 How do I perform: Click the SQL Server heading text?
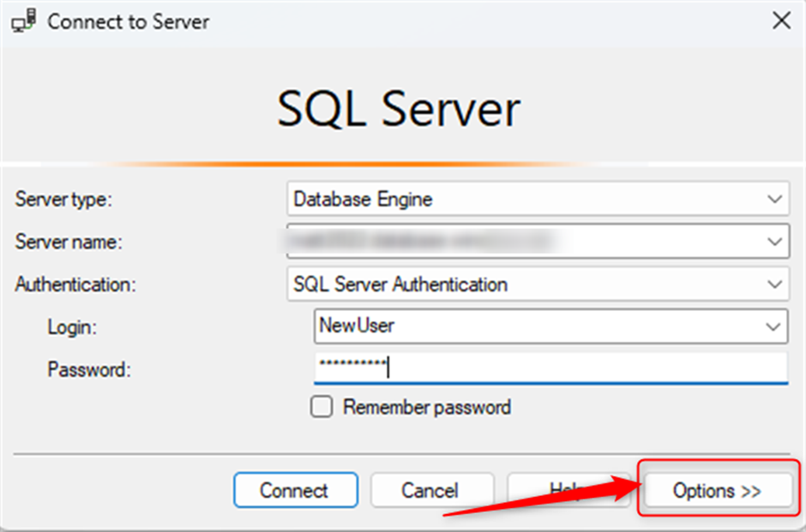click(399, 110)
